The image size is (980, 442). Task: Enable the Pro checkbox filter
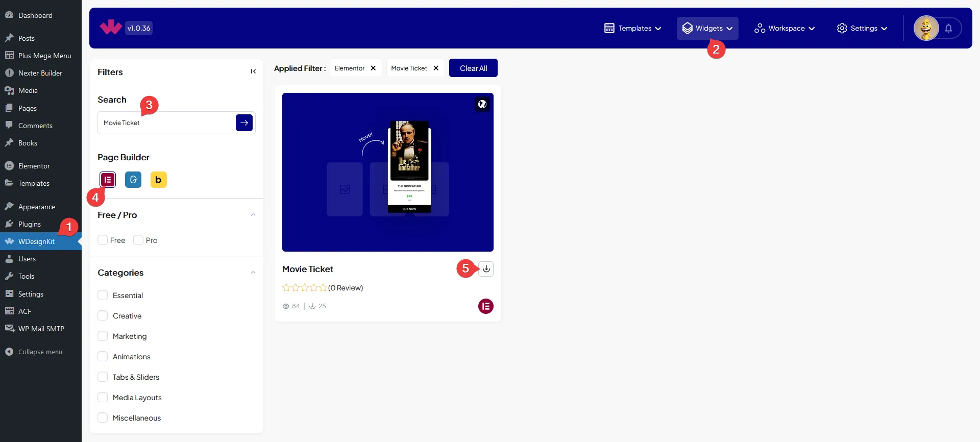point(138,240)
